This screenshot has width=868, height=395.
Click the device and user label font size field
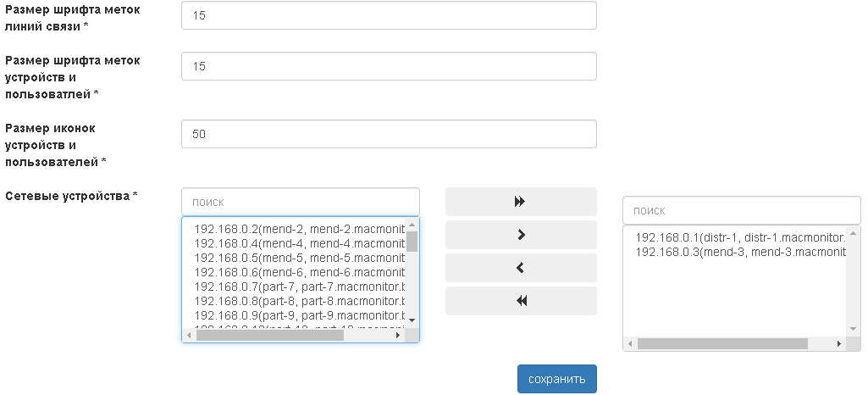(389, 66)
